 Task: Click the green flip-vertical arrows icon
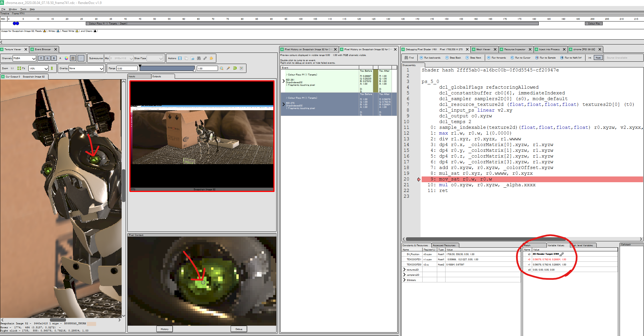52,68
